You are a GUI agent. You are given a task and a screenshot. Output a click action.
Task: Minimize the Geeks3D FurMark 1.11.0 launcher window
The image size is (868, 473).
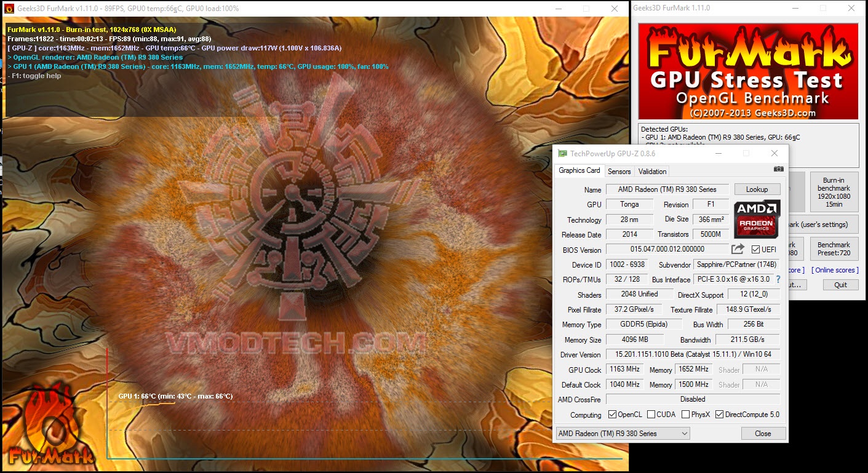[796, 8]
